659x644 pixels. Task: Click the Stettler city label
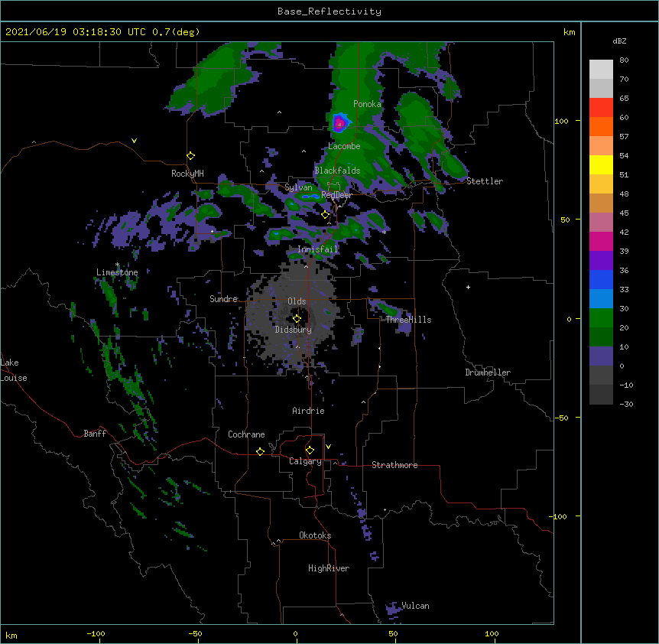pos(485,181)
